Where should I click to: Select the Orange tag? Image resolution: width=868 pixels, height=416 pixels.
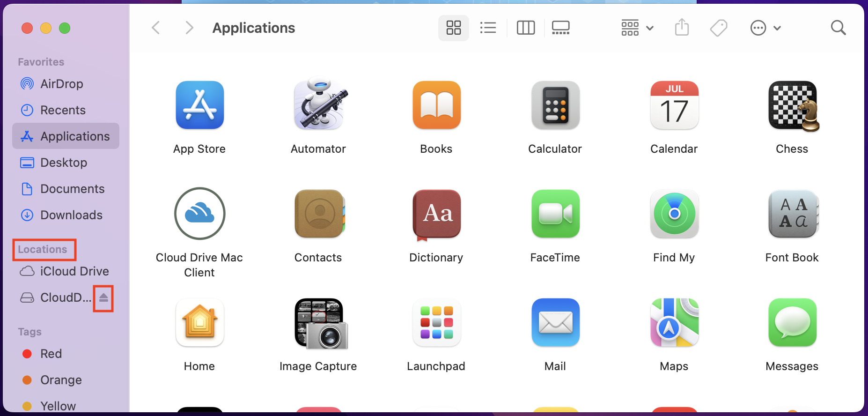click(66, 380)
